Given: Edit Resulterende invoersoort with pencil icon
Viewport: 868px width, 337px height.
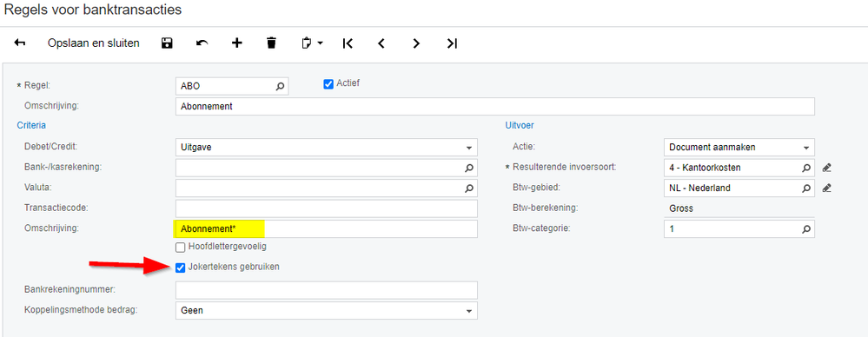Looking at the screenshot, I should pos(827,167).
